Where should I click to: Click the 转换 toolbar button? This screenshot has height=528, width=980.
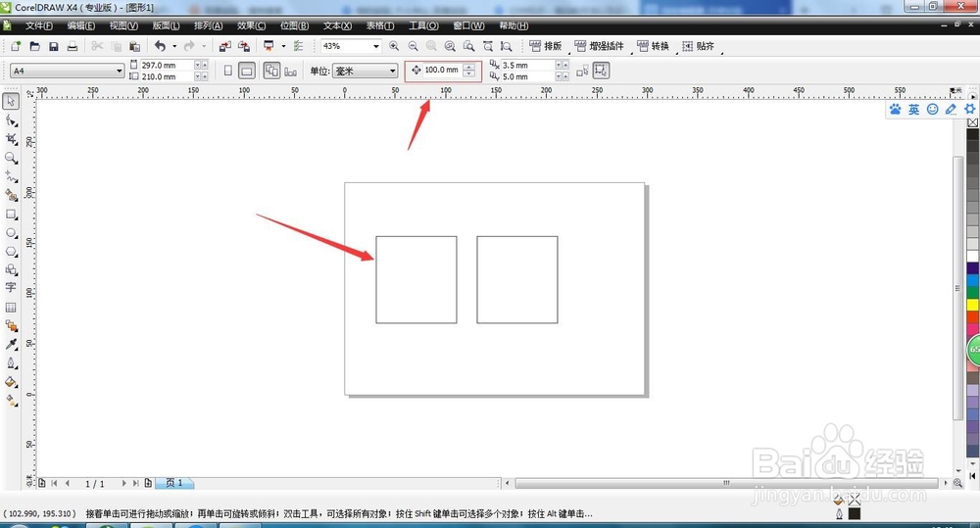click(x=653, y=46)
